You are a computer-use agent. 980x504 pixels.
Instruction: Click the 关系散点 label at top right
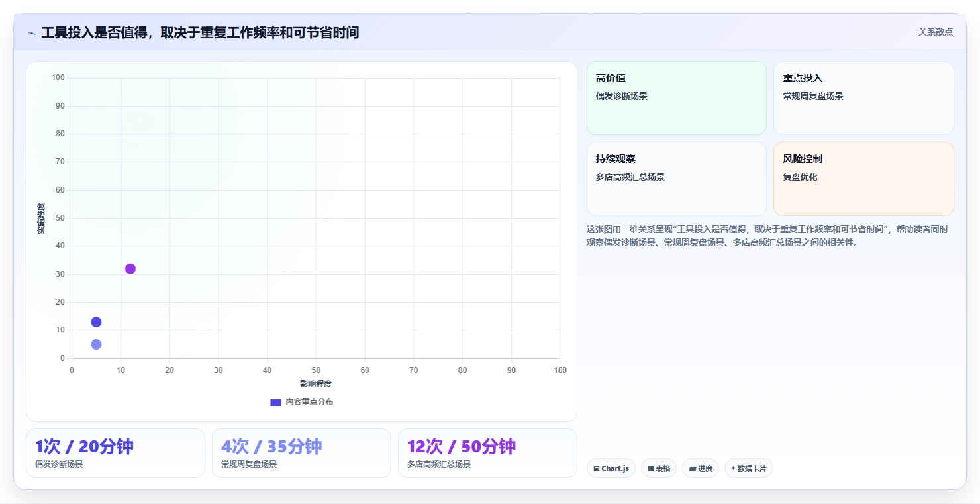pos(935,32)
